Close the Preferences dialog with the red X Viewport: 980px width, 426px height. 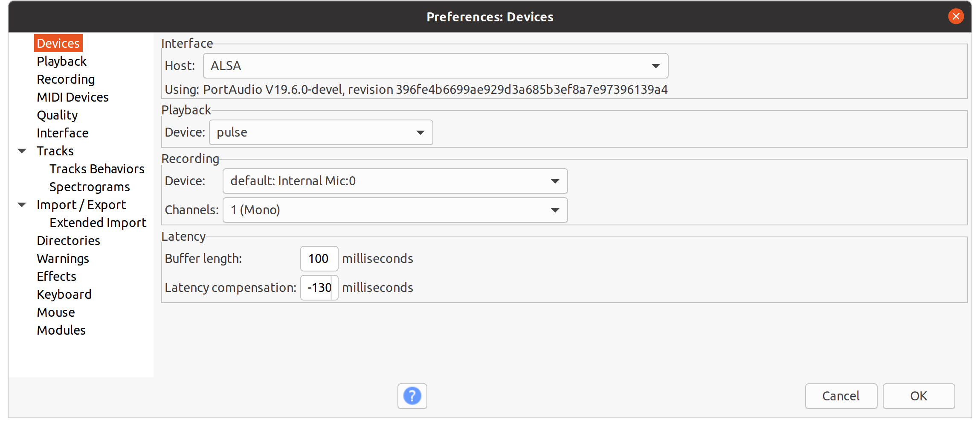(x=956, y=17)
